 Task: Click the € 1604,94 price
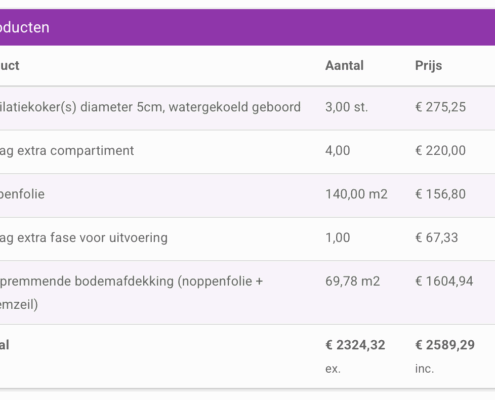pyautogui.click(x=444, y=282)
